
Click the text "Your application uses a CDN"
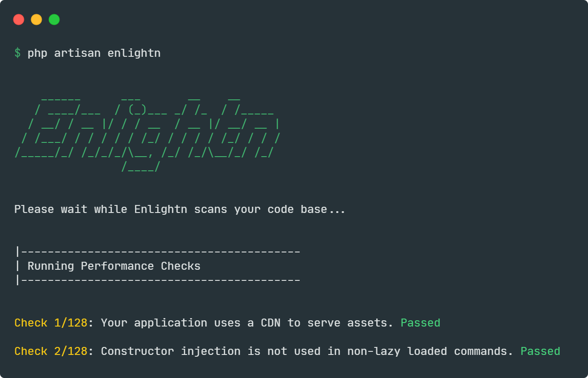(191, 323)
